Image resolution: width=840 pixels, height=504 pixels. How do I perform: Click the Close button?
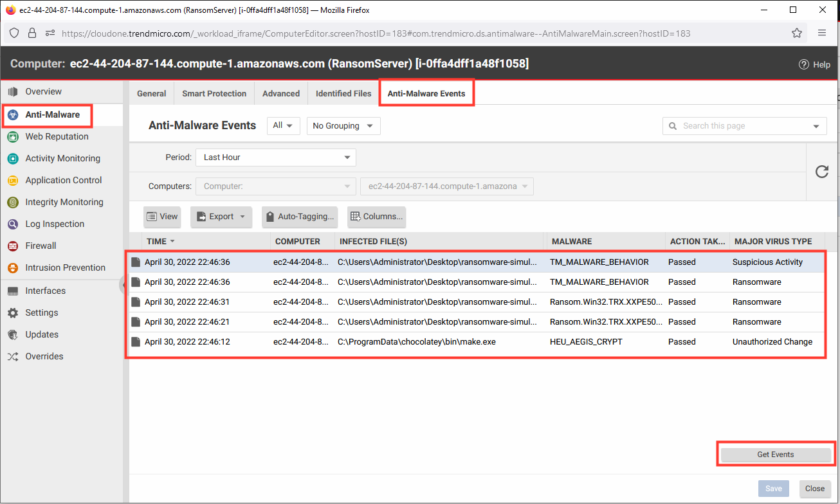pos(815,489)
